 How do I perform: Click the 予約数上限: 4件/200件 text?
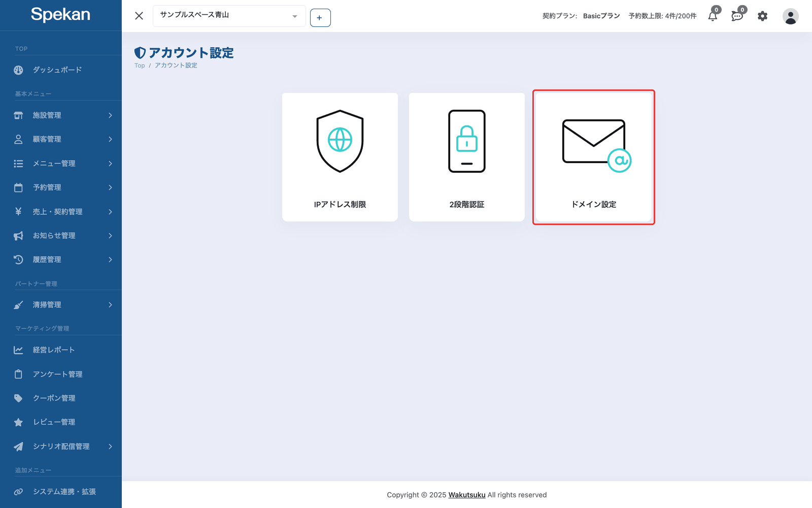tap(662, 16)
